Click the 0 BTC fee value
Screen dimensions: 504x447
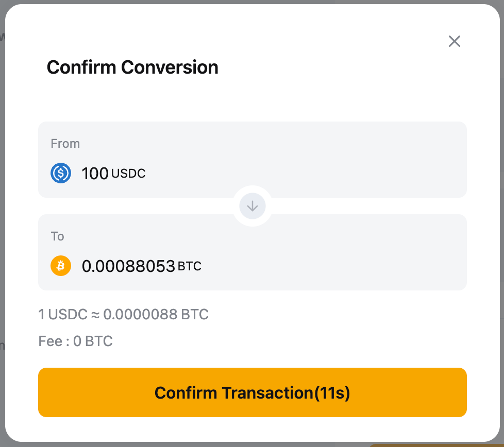93,341
